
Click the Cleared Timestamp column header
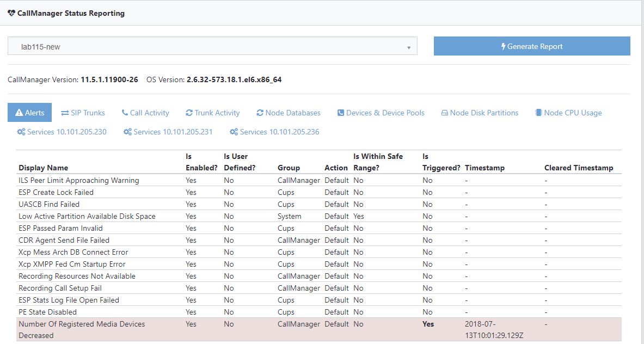coord(579,168)
